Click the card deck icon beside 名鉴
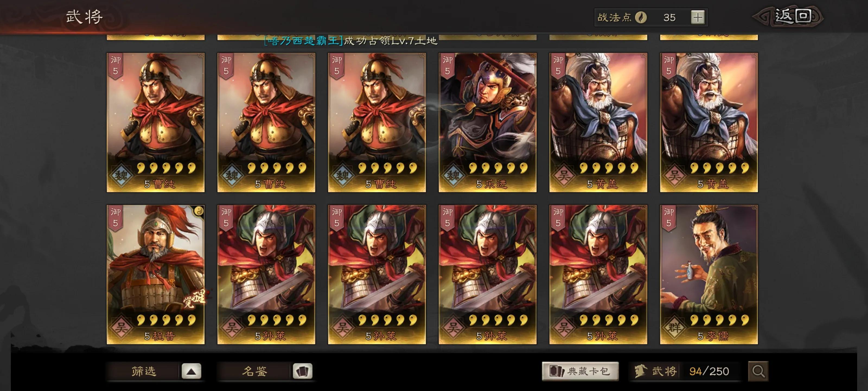The image size is (868, 391). (x=303, y=371)
